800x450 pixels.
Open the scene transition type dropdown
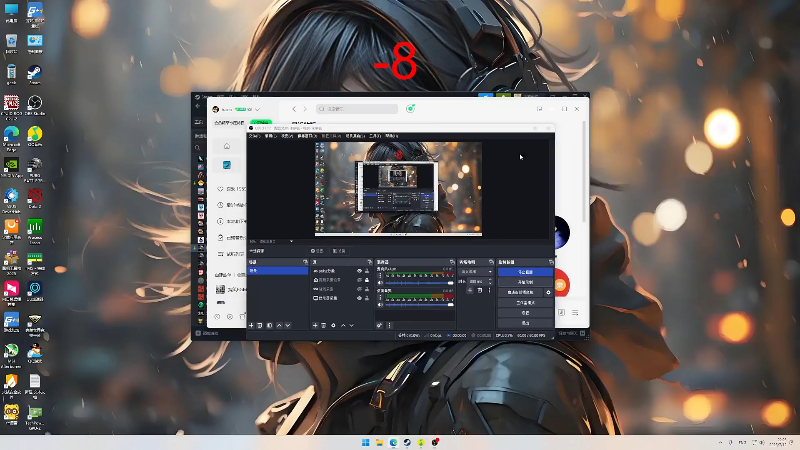tap(476, 271)
